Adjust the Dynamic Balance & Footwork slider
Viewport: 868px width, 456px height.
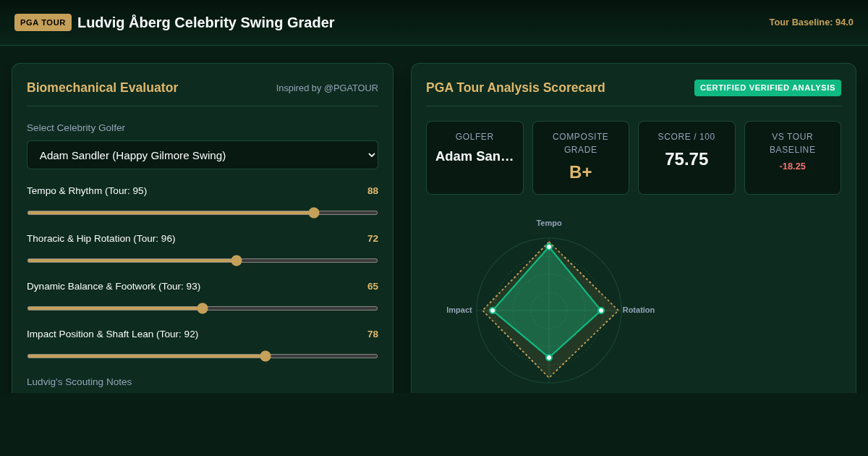(x=203, y=308)
